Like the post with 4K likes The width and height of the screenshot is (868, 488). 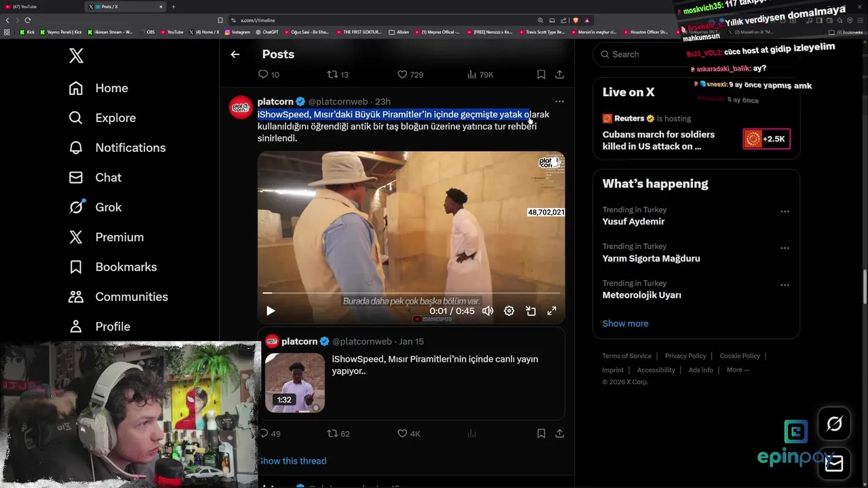click(x=409, y=434)
